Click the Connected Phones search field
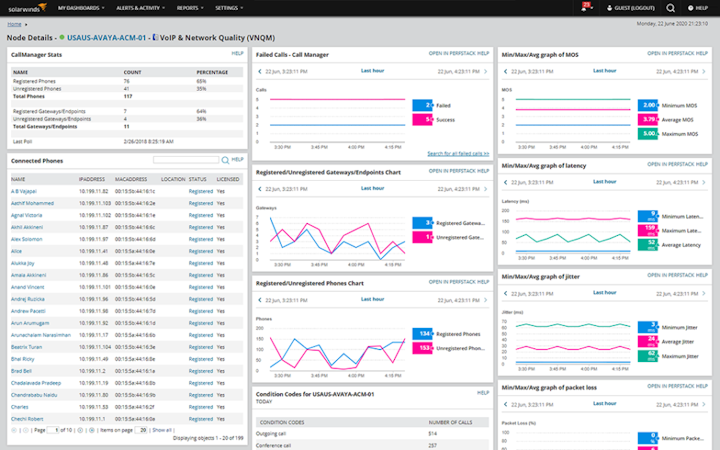 tap(186, 160)
